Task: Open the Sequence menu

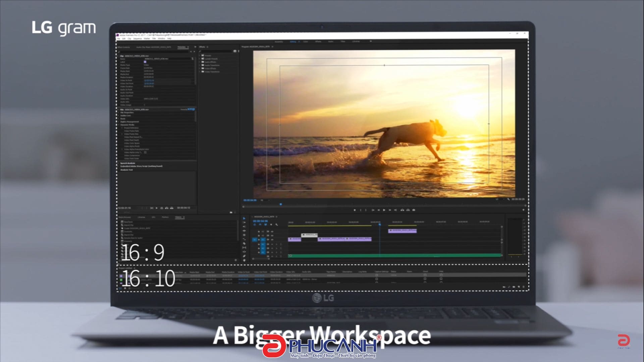Action: 138,39
